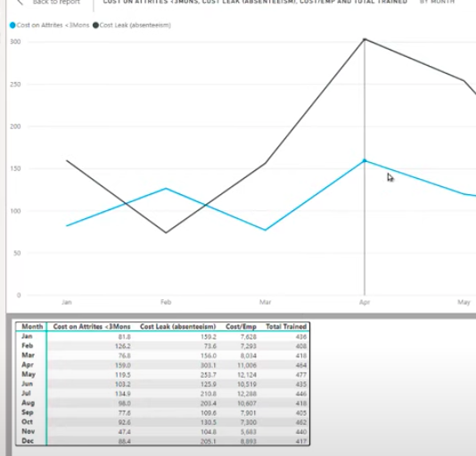Click the Mar low point on the blue line
476x456 pixels.
[266, 230]
